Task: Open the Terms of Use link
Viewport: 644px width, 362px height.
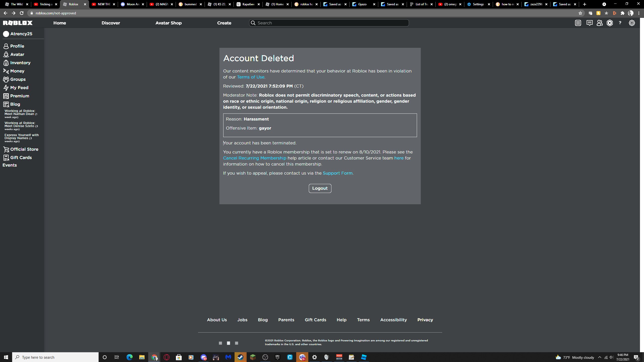Action: [x=251, y=77]
